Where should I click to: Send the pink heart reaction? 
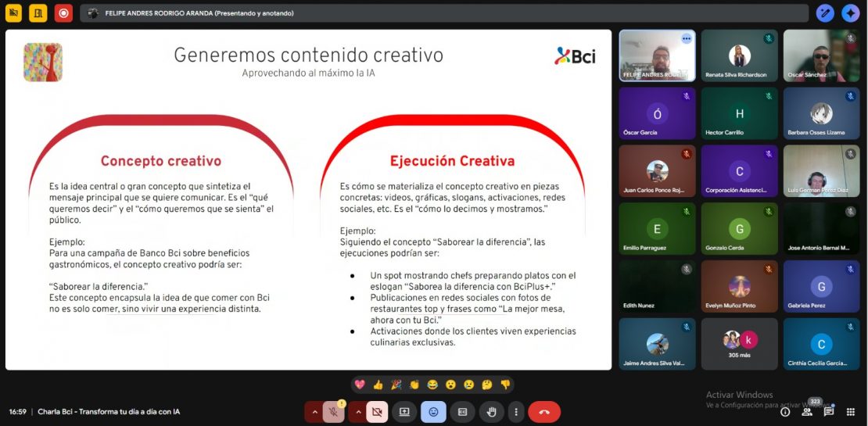tap(360, 384)
